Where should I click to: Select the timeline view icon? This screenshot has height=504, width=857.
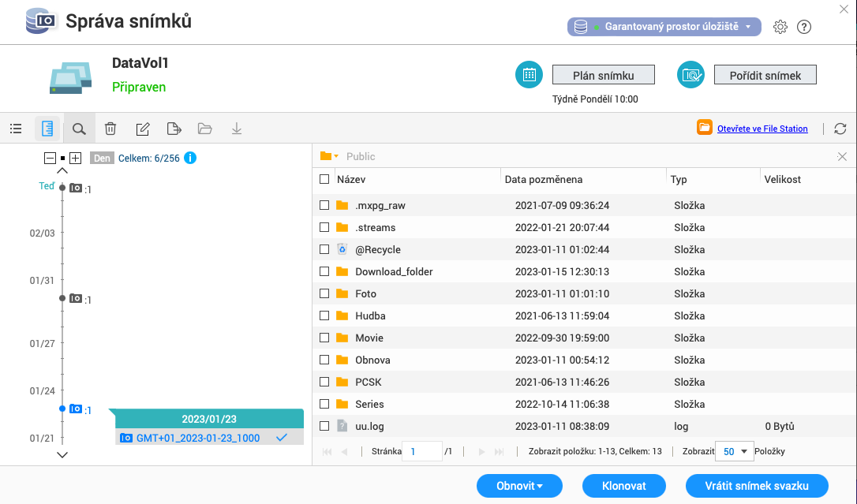tap(47, 129)
